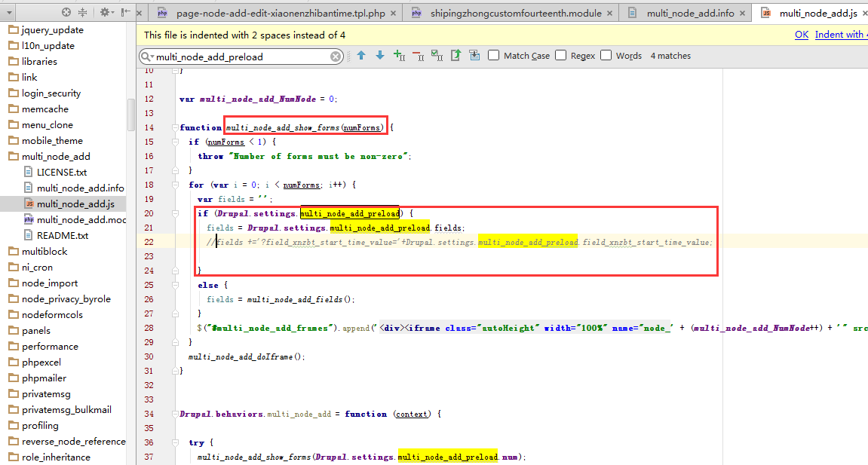The image size is (868, 465).
Task: Collapse the for loop fold marker at line 18
Action: [175, 185]
